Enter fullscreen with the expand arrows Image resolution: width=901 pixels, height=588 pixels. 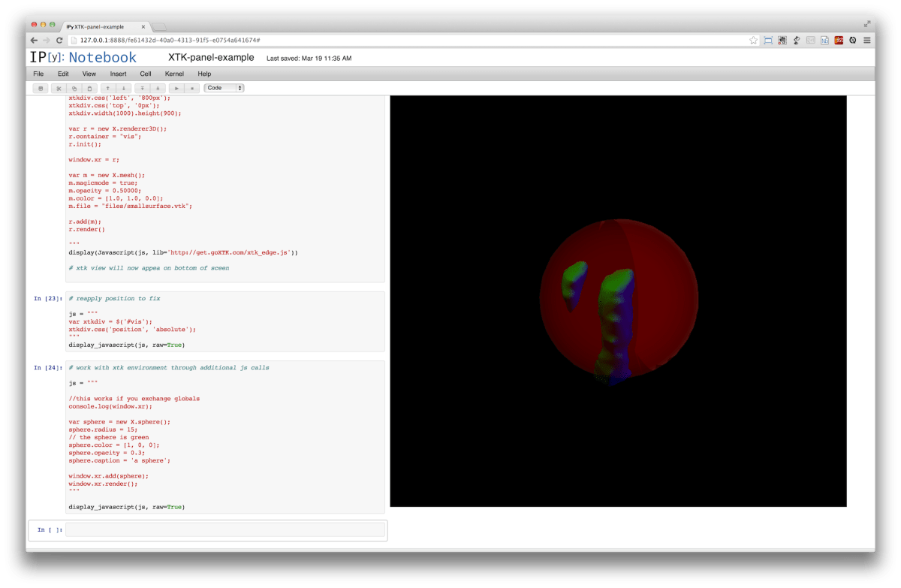[x=867, y=24]
